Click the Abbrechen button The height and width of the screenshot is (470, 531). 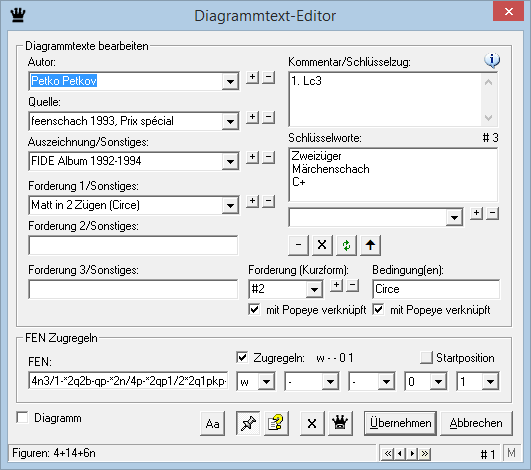tap(476, 423)
